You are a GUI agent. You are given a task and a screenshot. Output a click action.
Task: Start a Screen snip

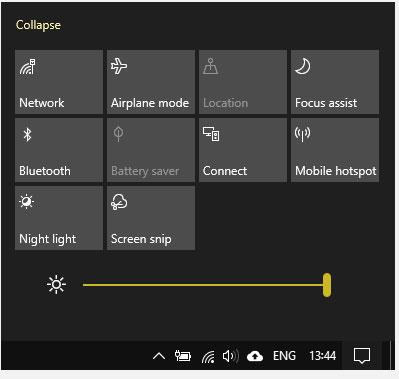click(151, 218)
